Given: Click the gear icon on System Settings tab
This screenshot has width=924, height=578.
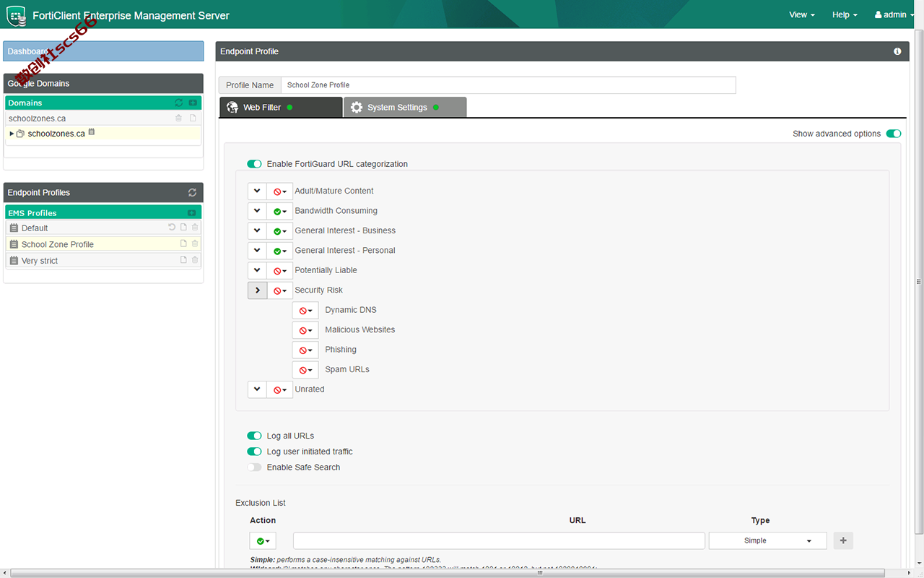Looking at the screenshot, I should click(357, 107).
